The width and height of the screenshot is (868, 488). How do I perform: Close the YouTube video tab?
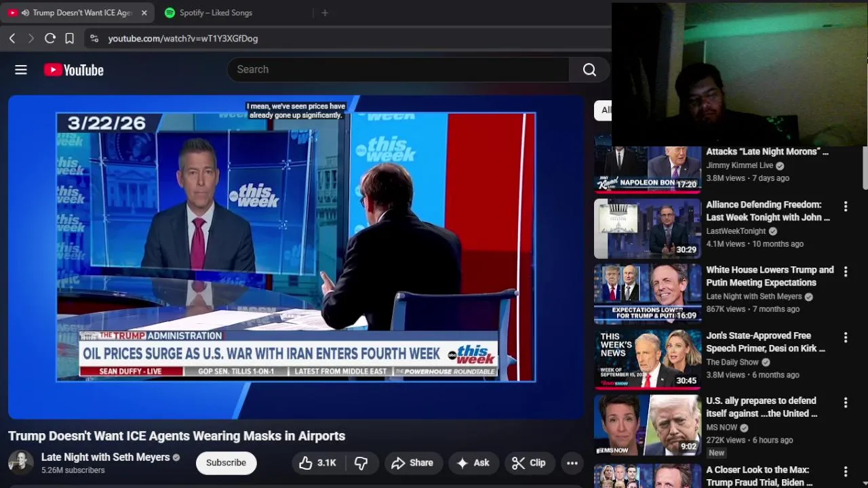pyautogui.click(x=144, y=13)
